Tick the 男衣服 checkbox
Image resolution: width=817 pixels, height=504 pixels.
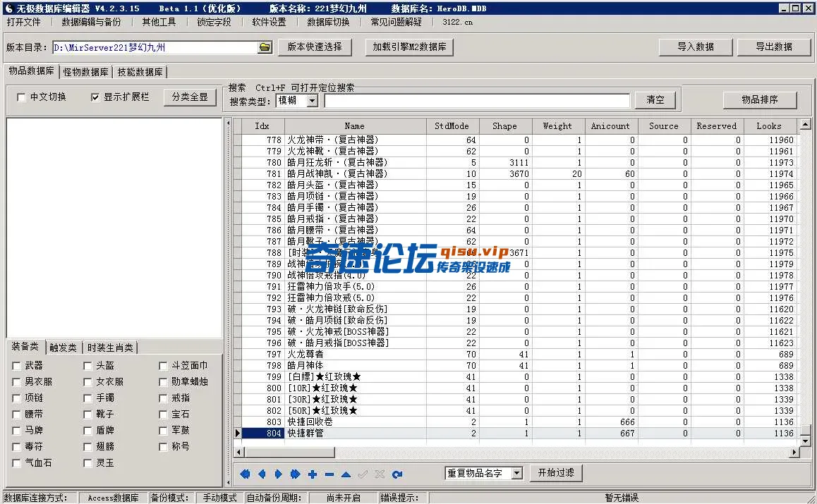(x=16, y=382)
